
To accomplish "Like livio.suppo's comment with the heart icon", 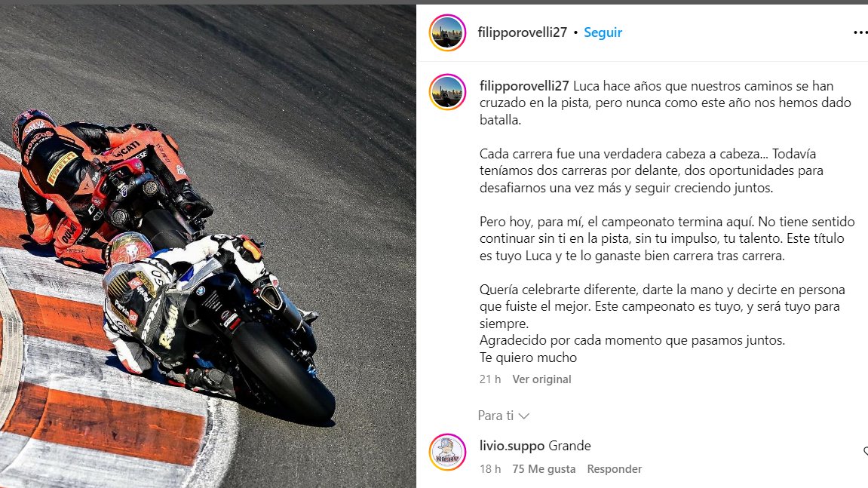I will 866,452.
